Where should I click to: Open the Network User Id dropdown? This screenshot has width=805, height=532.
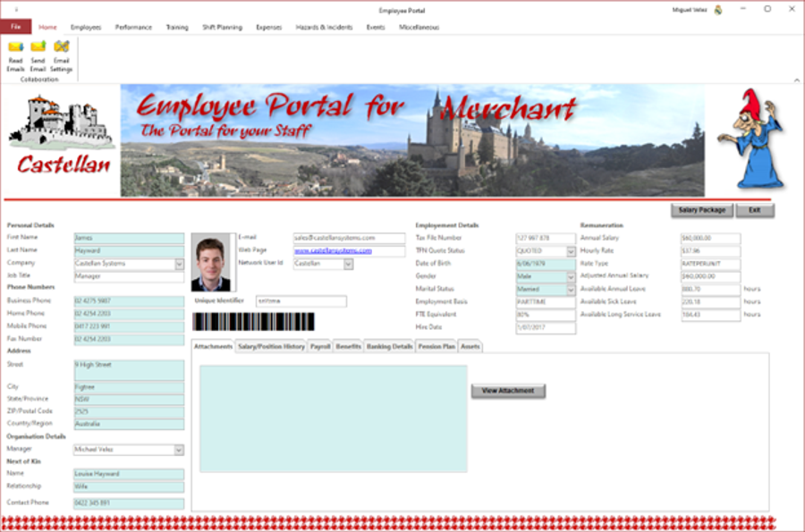[x=348, y=264]
